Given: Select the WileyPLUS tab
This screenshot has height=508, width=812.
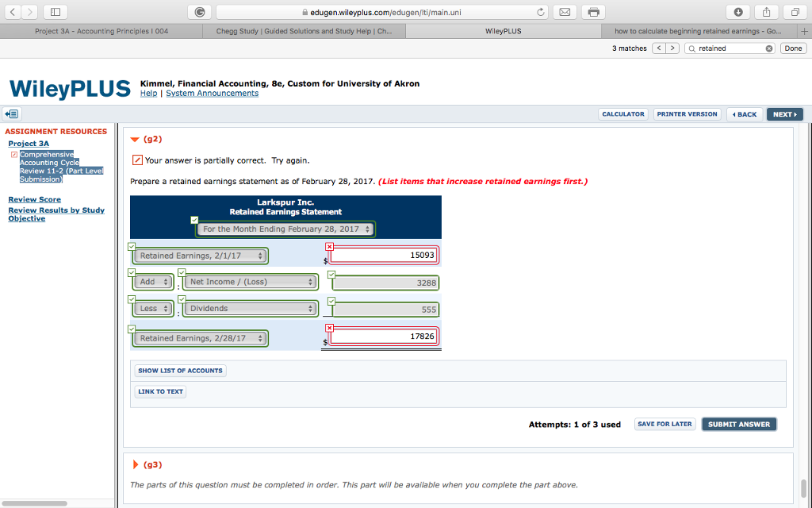Looking at the screenshot, I should coord(504,31).
